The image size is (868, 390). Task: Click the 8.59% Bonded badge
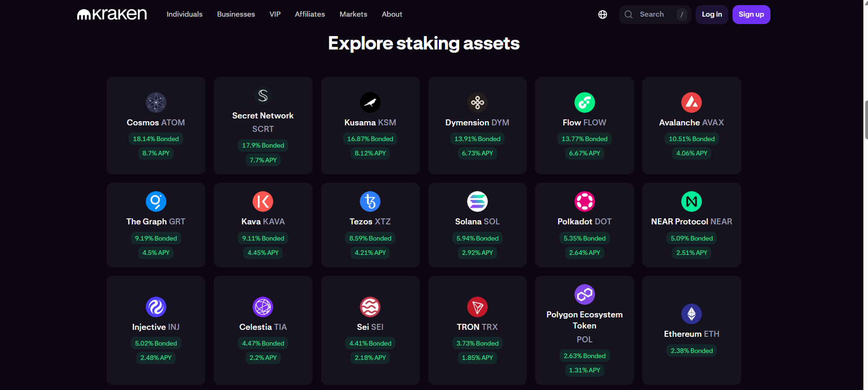370,238
